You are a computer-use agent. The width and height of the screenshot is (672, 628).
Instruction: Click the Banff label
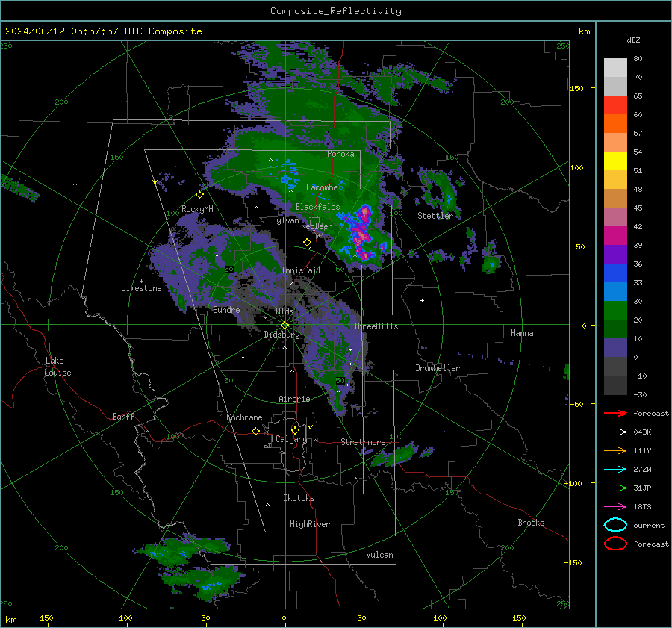(x=123, y=416)
